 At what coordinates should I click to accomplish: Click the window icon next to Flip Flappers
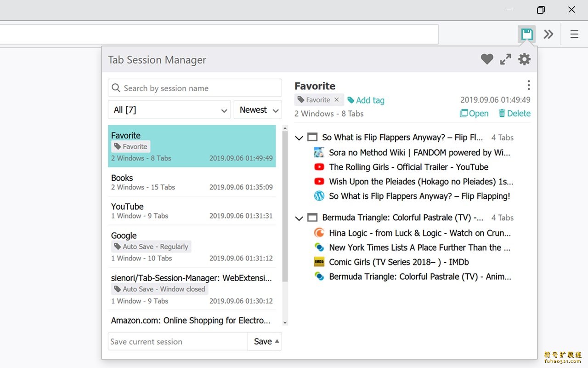[x=312, y=137]
